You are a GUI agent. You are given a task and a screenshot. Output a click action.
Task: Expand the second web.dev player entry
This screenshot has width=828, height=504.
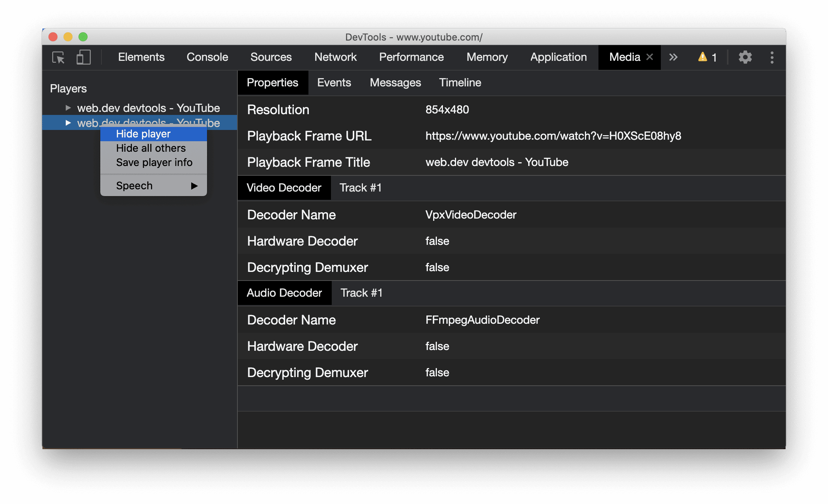(67, 122)
